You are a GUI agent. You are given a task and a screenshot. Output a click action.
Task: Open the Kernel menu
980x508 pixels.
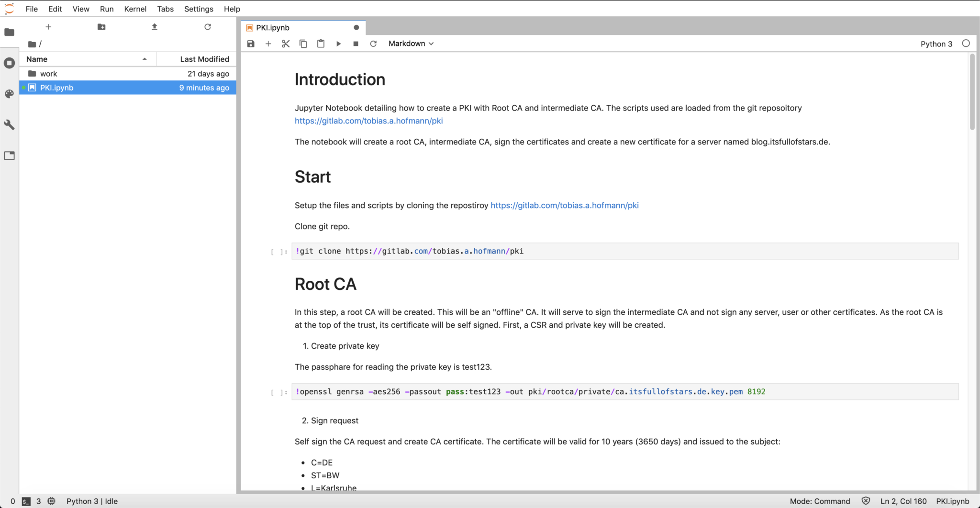pyautogui.click(x=135, y=9)
